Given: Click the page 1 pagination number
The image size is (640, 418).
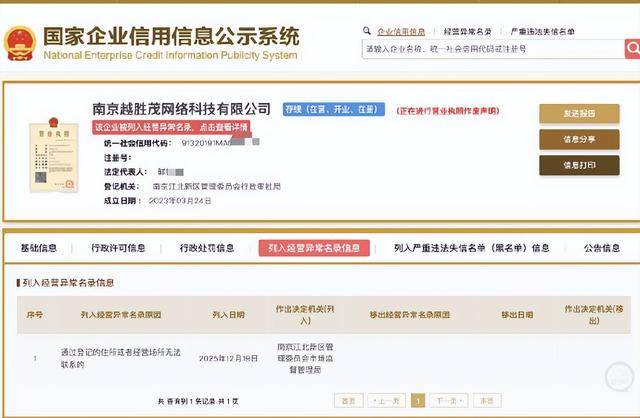Looking at the screenshot, I should point(418,400).
